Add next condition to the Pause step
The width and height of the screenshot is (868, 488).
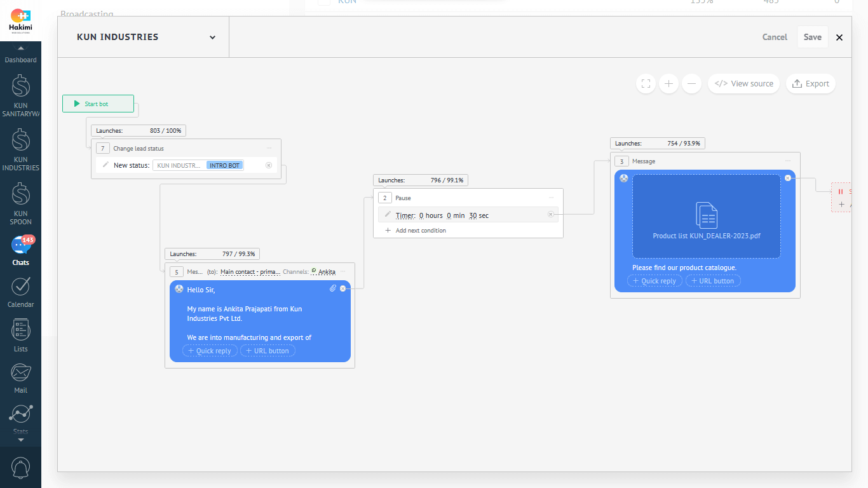pos(416,231)
